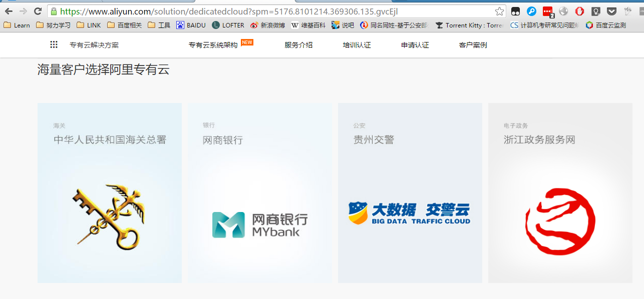
Task: Click the 公安 category label
Action: 359,125
